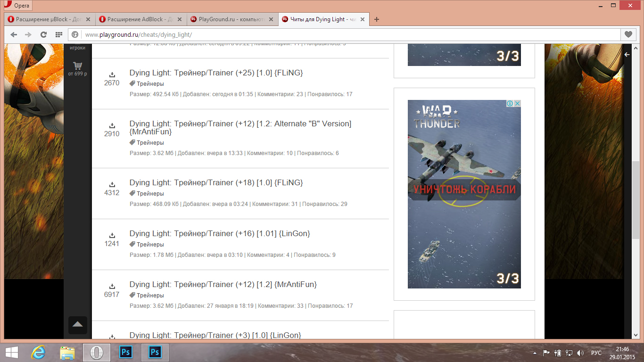Screen dimensions: 644x362
Task: Close the War Thunder ad with X icon
Action: [x=517, y=104]
